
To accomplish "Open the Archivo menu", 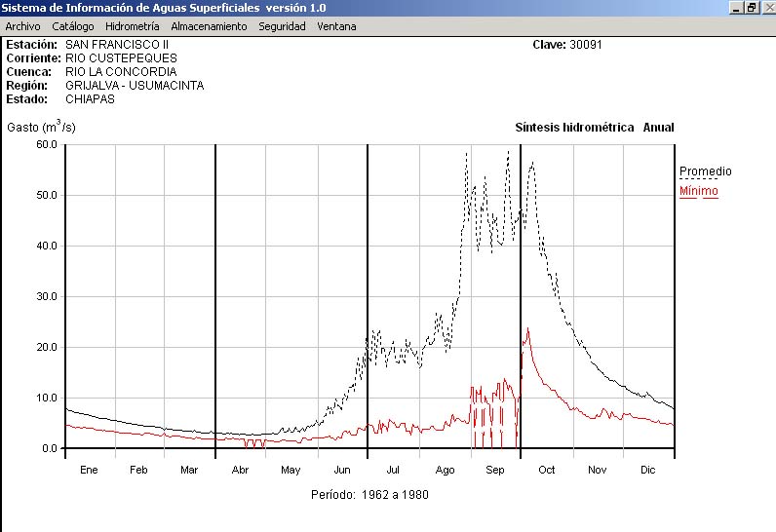I will click(x=22, y=26).
